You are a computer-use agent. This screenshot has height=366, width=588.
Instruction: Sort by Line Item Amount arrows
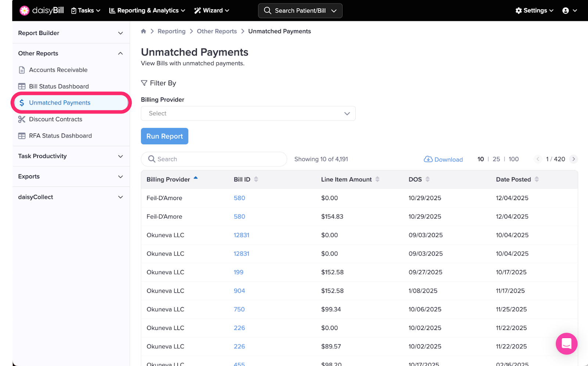click(x=377, y=180)
